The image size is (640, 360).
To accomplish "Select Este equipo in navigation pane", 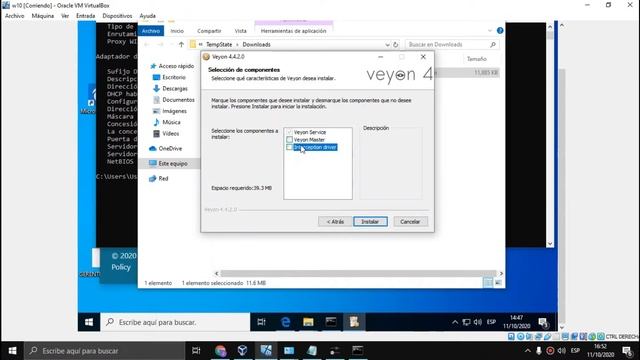I will [x=168, y=163].
